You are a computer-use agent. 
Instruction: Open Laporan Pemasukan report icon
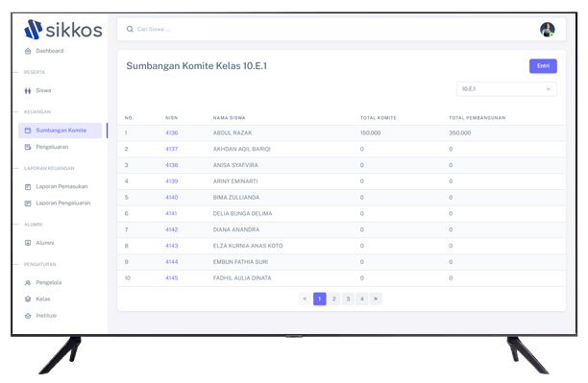point(28,186)
